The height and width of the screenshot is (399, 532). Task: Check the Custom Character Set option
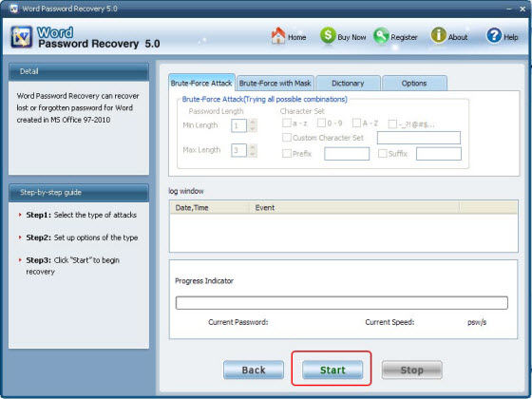(287, 138)
